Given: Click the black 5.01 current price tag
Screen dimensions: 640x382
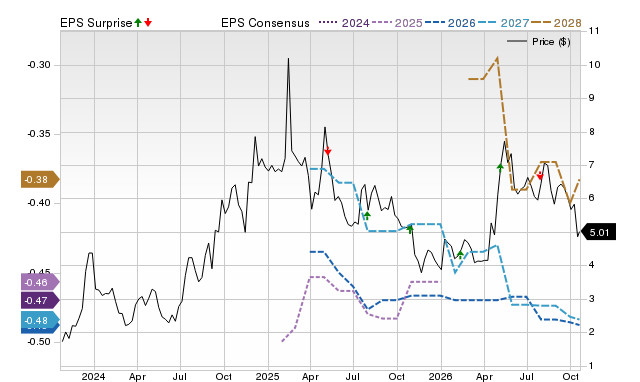Looking at the screenshot, I should 598,233.
